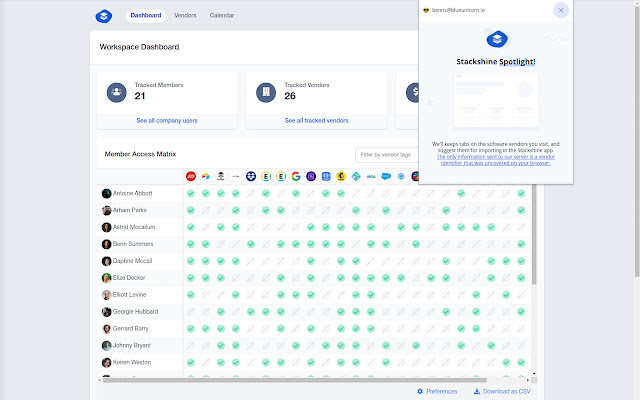
Task: Open the Vendors tab
Action: tap(185, 16)
